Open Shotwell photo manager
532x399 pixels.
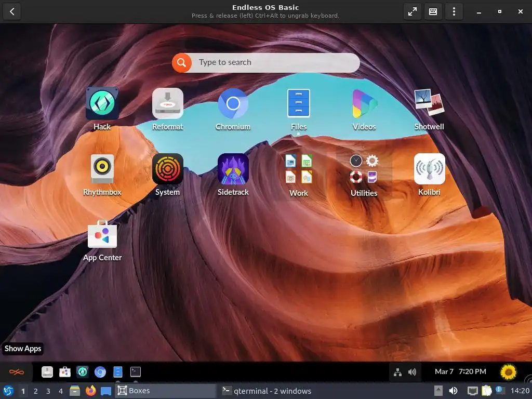pyautogui.click(x=429, y=102)
